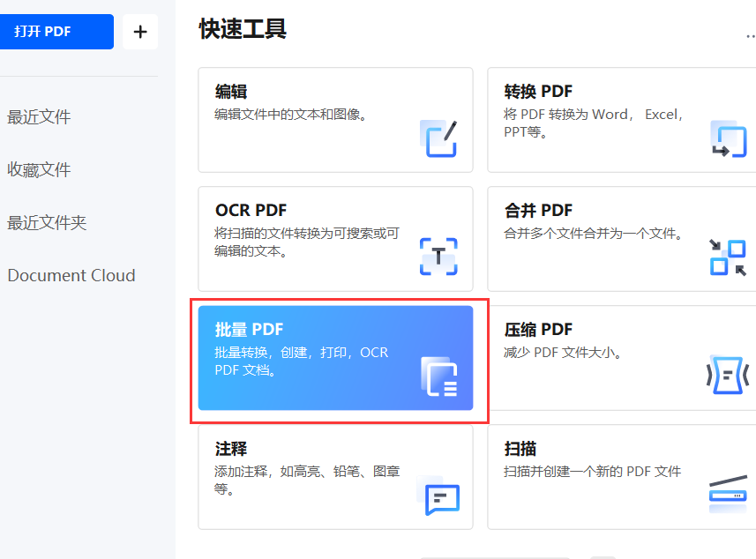756x559 pixels.
Task: Open 收藏文件 from the sidebar
Action: point(39,169)
